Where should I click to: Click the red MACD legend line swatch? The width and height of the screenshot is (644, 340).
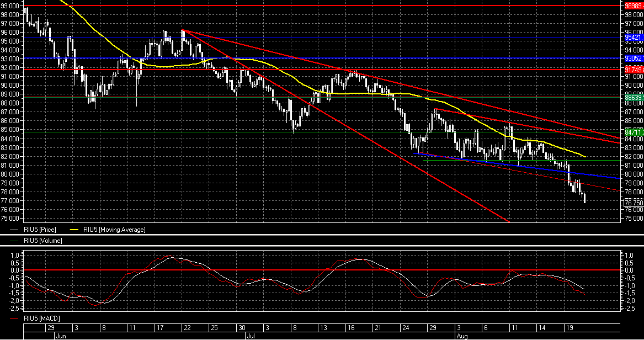(16, 319)
